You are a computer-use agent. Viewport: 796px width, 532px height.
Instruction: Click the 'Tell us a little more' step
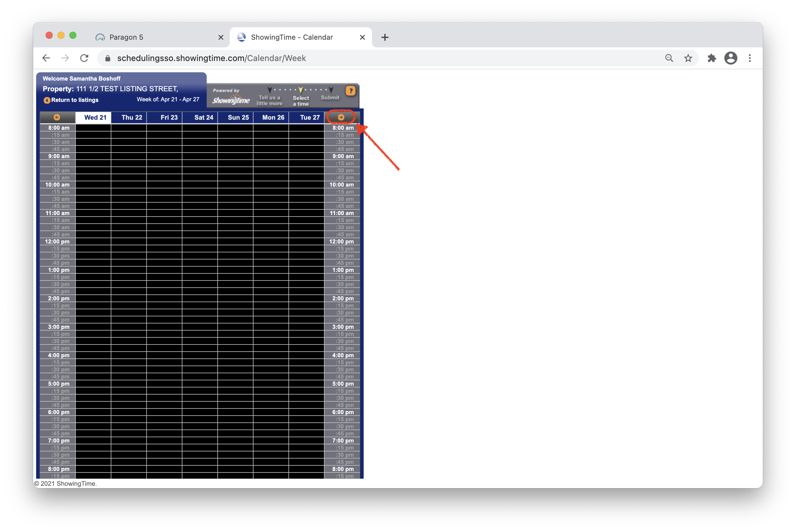click(269, 100)
